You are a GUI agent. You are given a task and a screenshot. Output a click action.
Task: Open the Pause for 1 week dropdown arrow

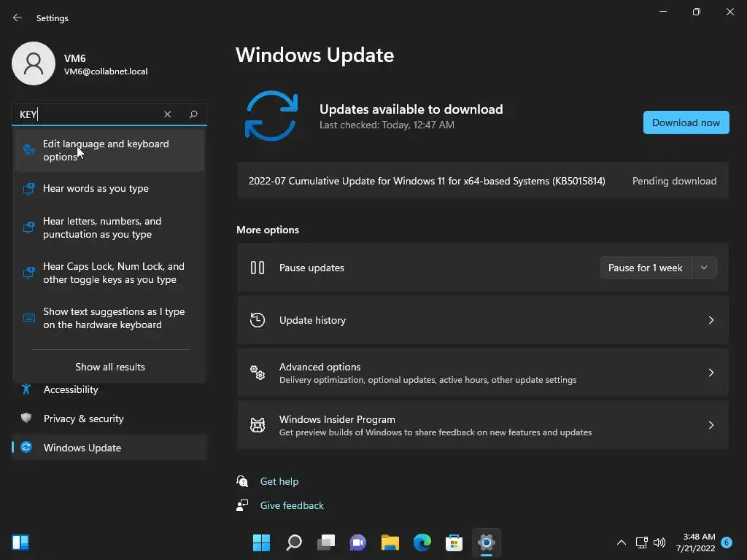click(704, 268)
